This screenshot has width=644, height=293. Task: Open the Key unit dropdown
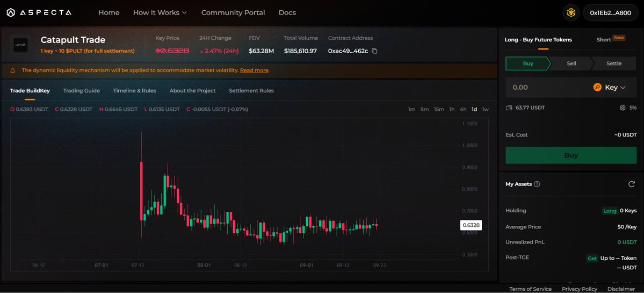(610, 88)
